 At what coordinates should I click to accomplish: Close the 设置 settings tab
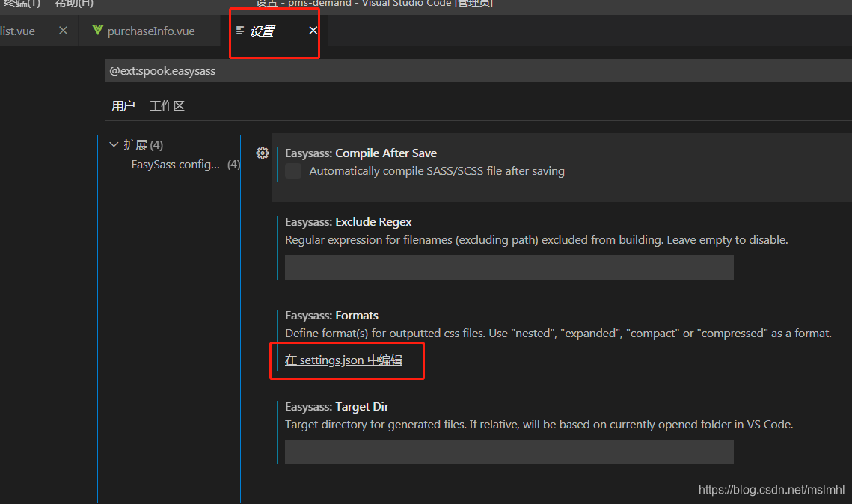313,31
